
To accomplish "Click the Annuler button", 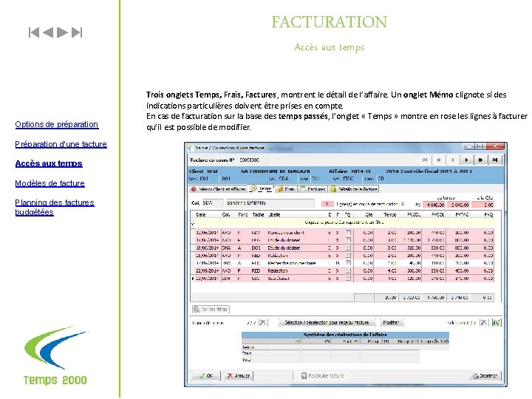I will pyautogui.click(x=239, y=375).
